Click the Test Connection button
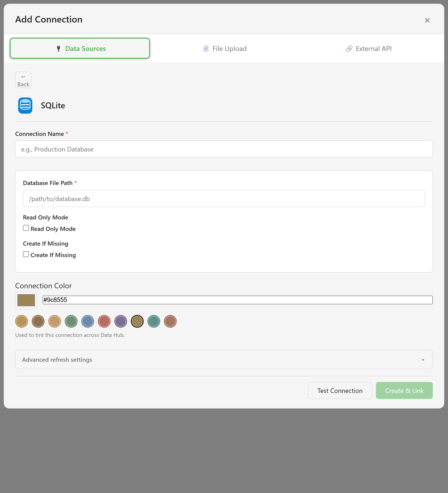The image size is (448, 493). point(340,390)
